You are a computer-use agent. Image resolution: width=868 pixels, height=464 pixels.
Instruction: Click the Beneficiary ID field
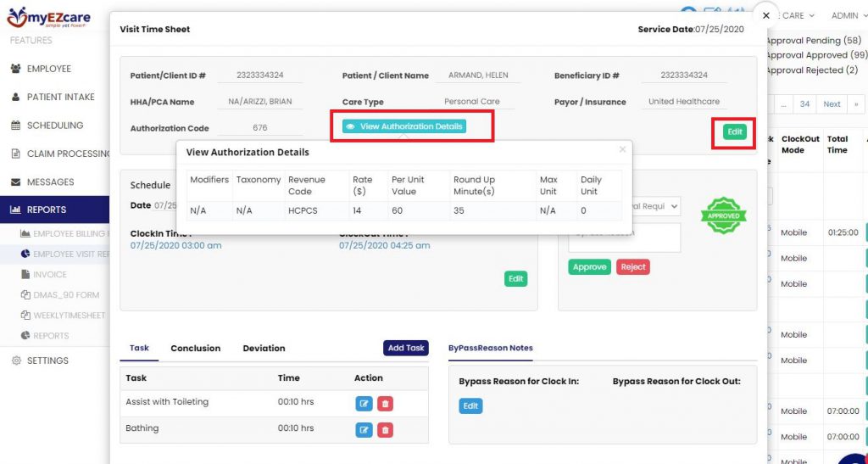tap(684, 75)
